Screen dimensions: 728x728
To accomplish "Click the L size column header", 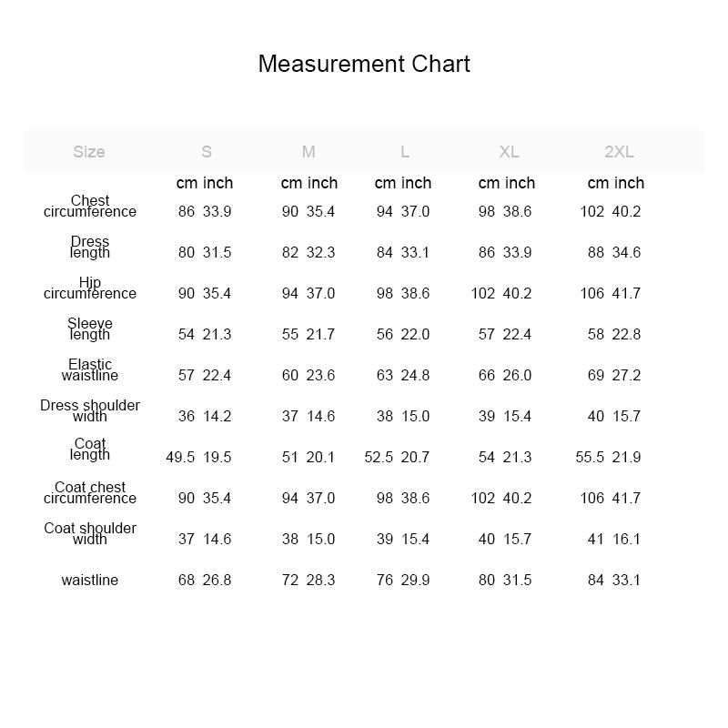I will [405, 152].
